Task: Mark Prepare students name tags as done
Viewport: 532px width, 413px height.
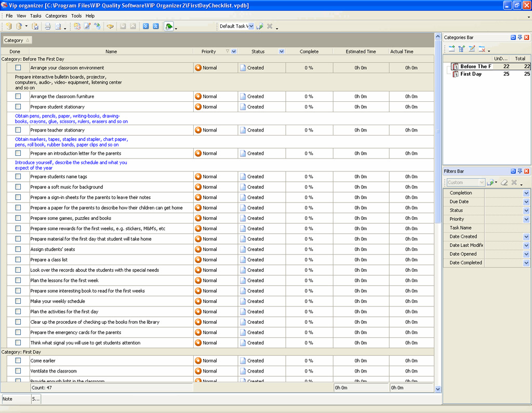Action: pyautogui.click(x=18, y=177)
